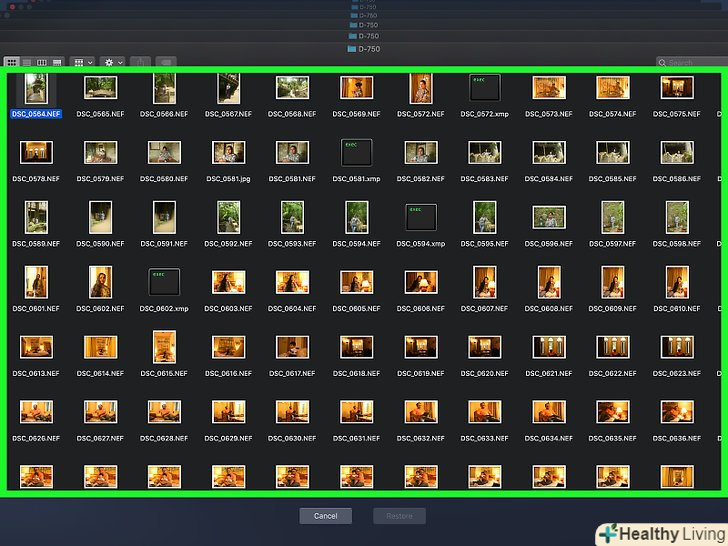Switch to column view mode
The height and width of the screenshot is (546, 728).
pos(41,62)
